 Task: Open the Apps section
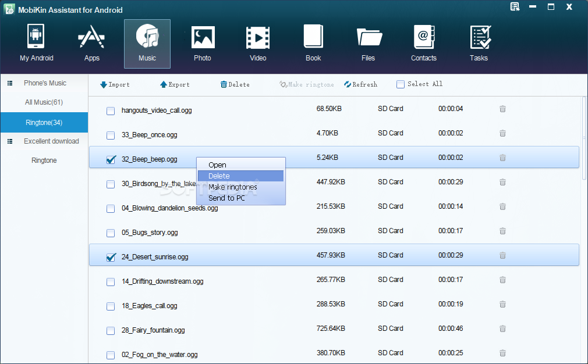(x=91, y=43)
